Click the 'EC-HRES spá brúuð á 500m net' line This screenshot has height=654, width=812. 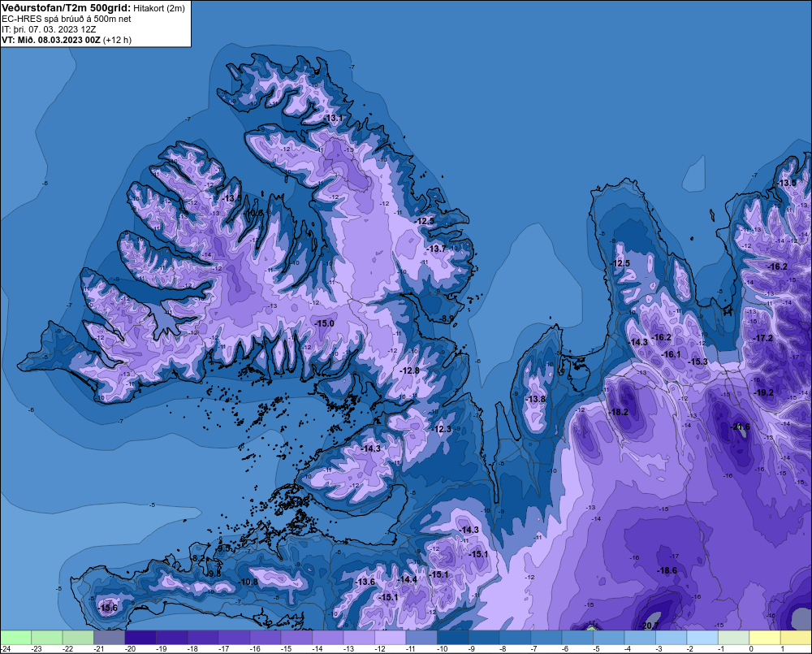(67, 19)
